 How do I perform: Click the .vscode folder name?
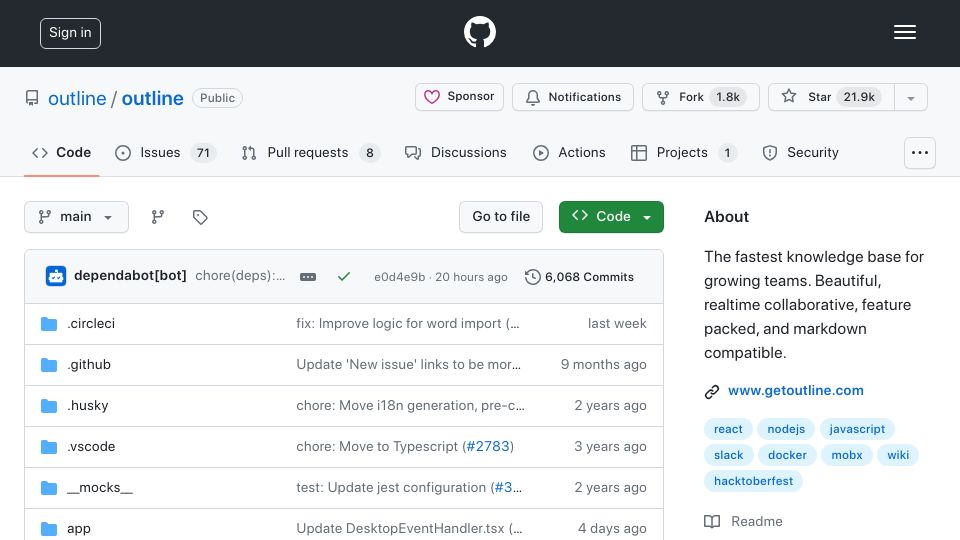91,446
